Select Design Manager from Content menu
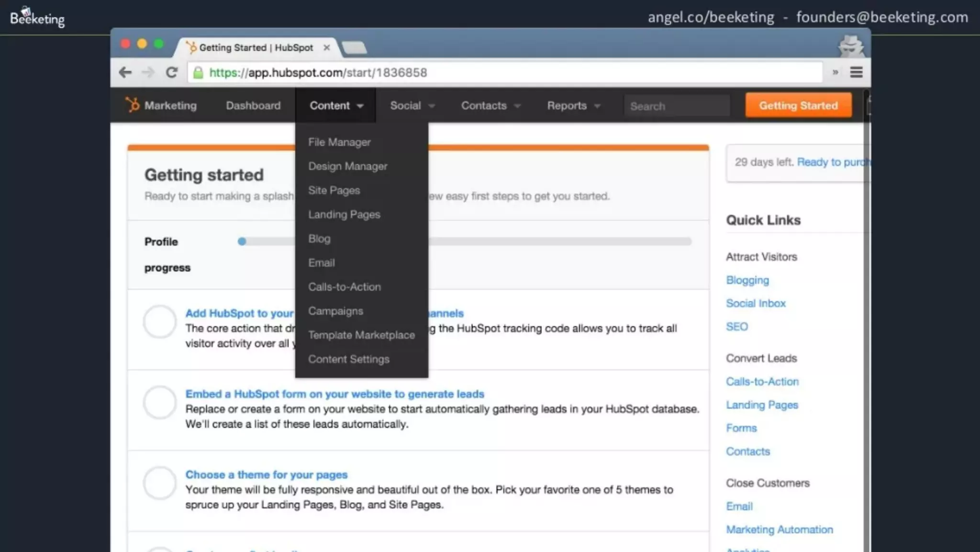Image resolution: width=980 pixels, height=552 pixels. click(x=347, y=166)
